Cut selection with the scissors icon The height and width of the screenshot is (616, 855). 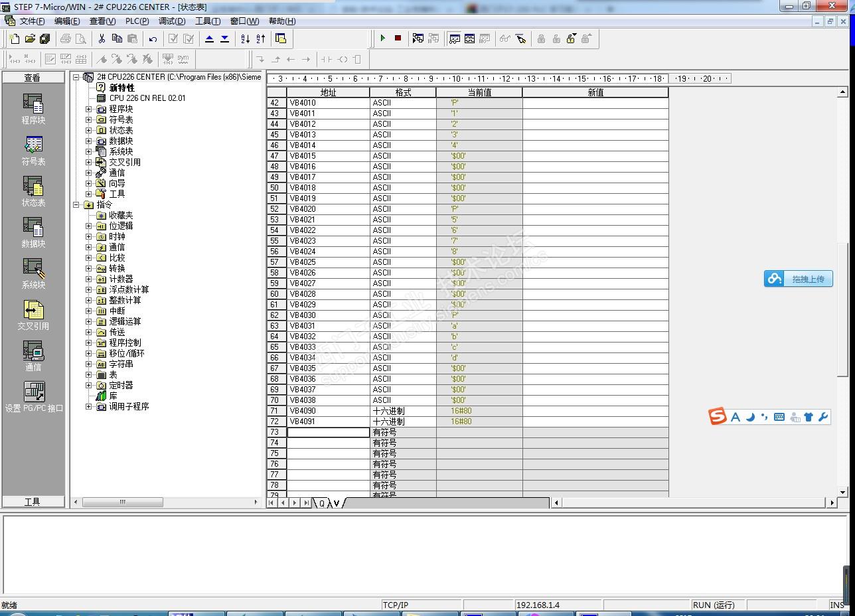pos(102,38)
